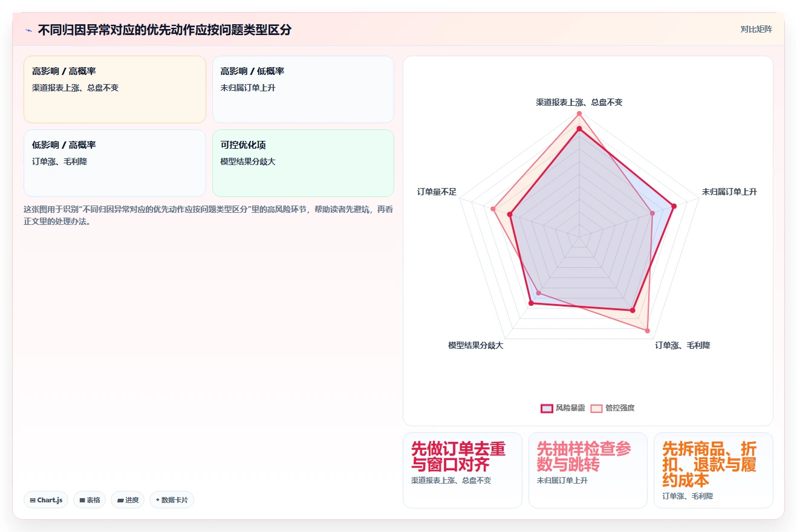Click 未归属订单上升 text in the top-right matrix card

click(248, 88)
